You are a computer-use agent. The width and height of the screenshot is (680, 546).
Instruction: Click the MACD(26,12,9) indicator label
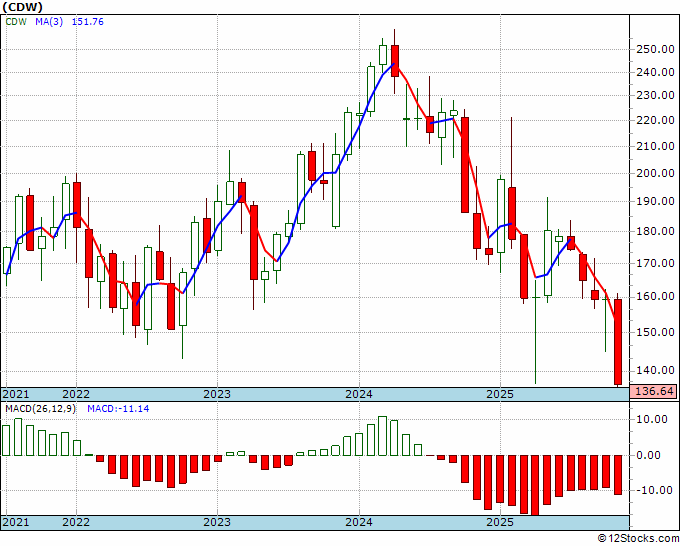pyautogui.click(x=40, y=409)
